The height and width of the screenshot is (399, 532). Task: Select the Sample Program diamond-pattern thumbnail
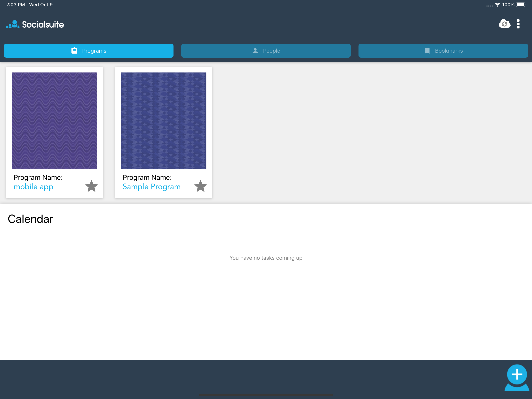click(x=163, y=121)
